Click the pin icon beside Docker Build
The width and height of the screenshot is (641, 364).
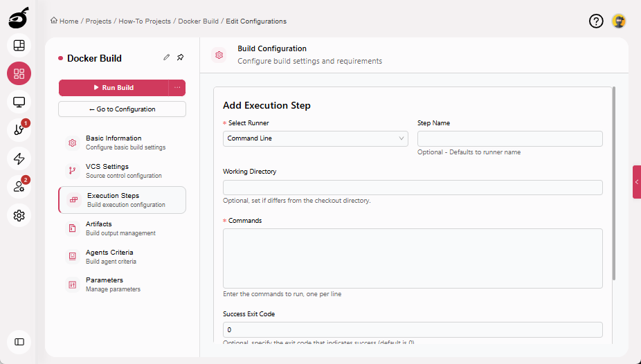180,57
